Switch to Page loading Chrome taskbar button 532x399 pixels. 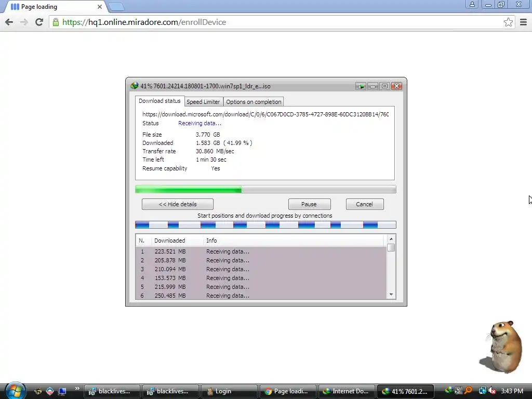(x=288, y=391)
